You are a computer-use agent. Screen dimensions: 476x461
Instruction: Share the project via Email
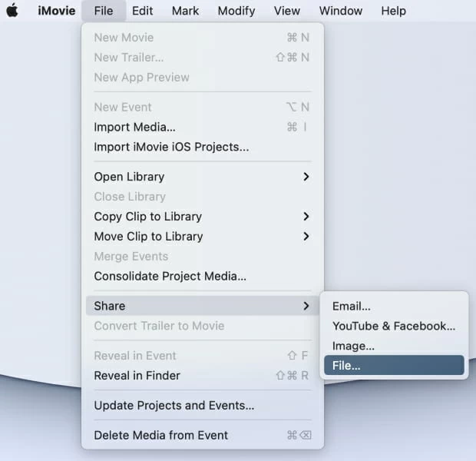(352, 306)
